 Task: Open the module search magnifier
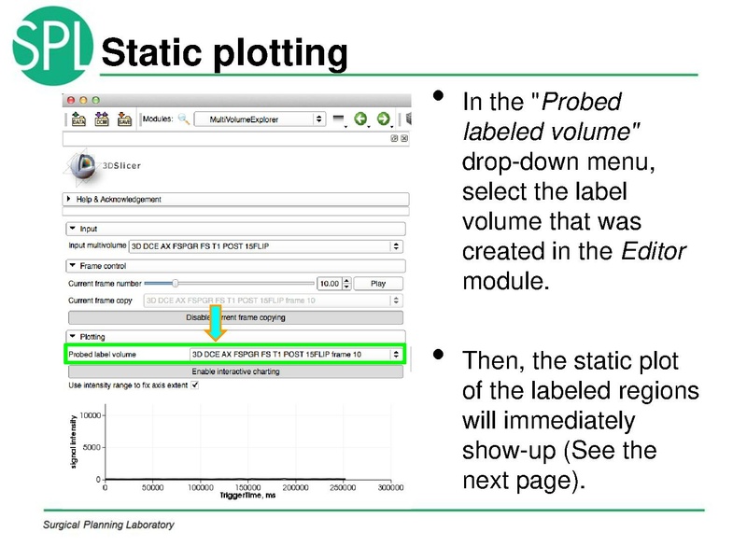coord(185,119)
